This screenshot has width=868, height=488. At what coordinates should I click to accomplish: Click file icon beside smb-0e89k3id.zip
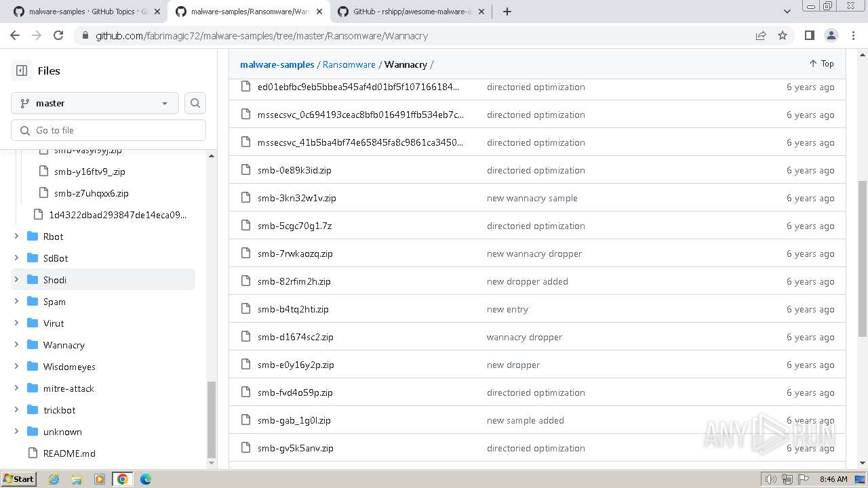coord(246,170)
